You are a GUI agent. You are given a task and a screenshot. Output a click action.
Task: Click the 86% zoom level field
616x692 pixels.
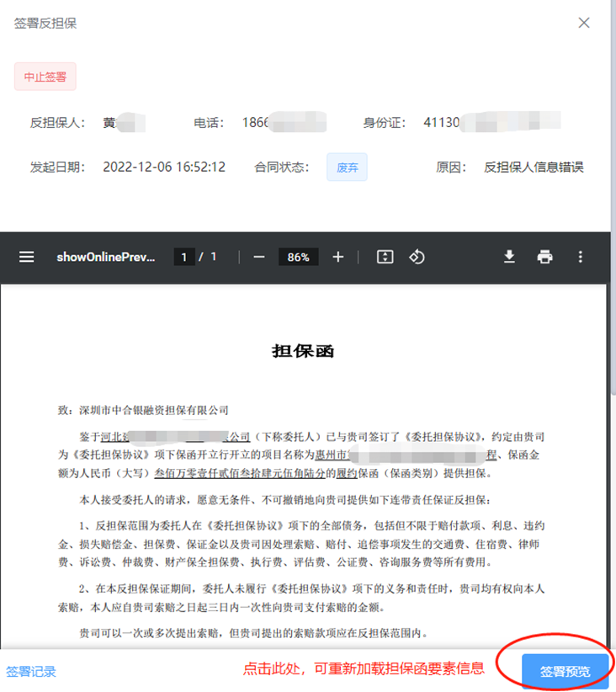(x=298, y=257)
